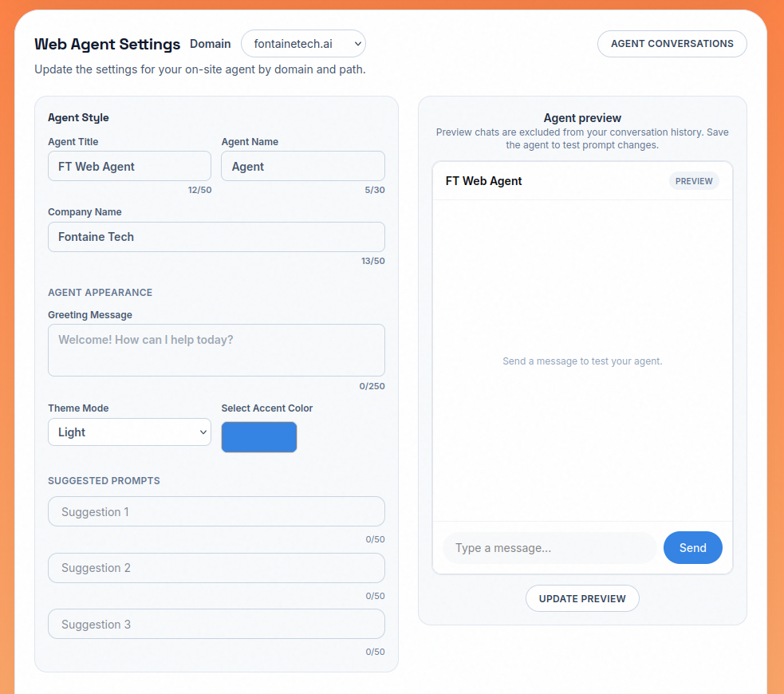Click the Suggestion 1 prompt field
Image resolution: width=784 pixels, height=694 pixels.
pyautogui.click(x=216, y=512)
